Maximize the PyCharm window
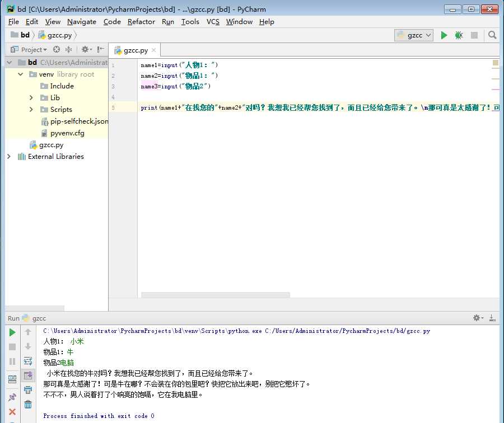This screenshot has height=423, width=504. (471, 9)
